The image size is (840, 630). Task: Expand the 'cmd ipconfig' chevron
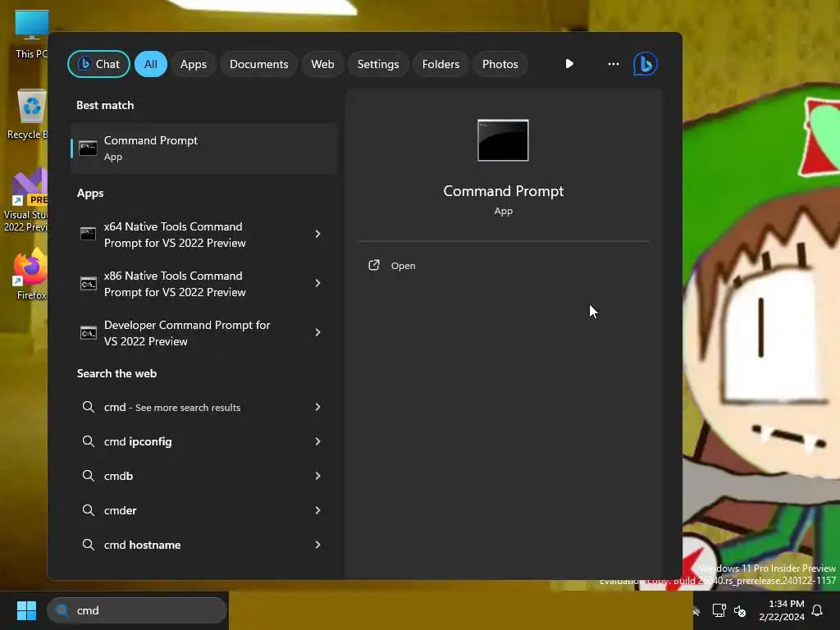[317, 441]
